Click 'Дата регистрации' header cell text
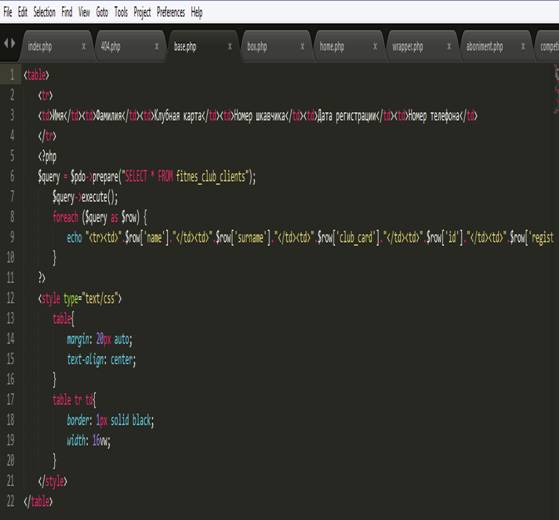 (347, 116)
